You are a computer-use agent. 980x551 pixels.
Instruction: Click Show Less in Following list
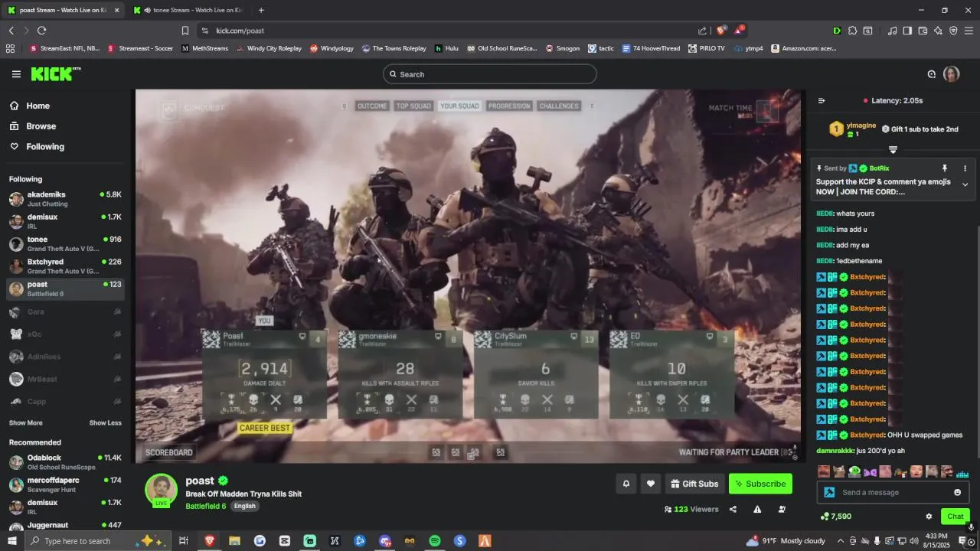tap(105, 422)
